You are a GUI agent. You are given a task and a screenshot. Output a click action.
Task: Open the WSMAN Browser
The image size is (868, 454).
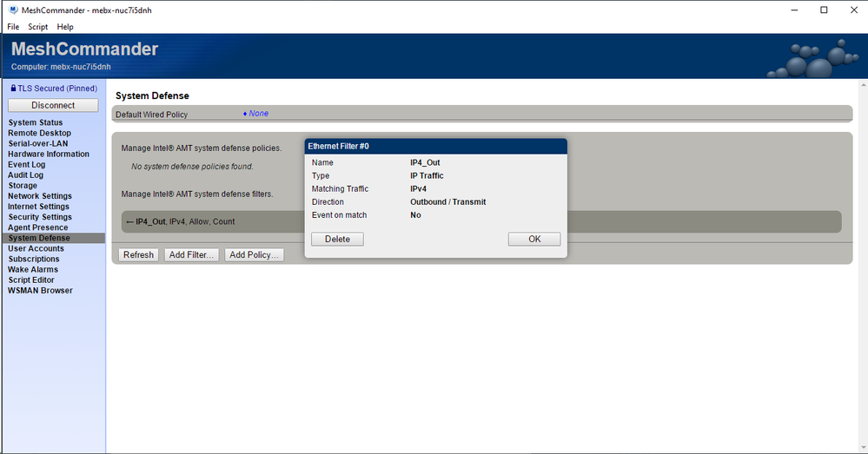(x=40, y=291)
